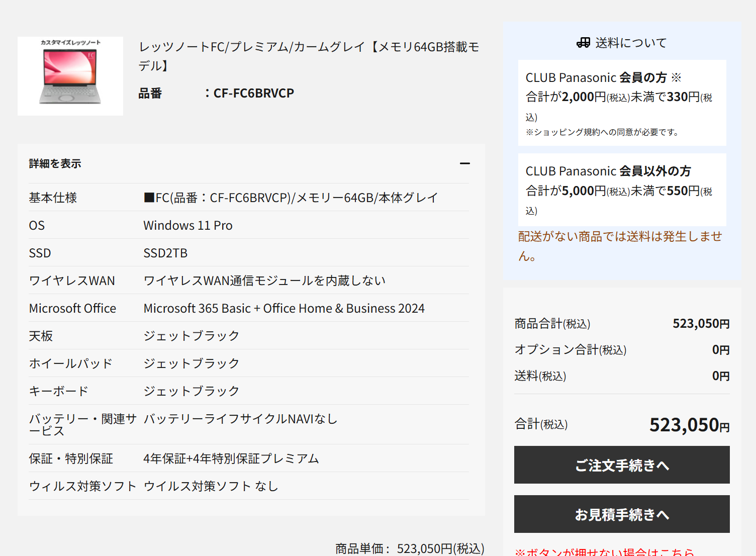The height and width of the screenshot is (556, 756).
Task: Click the 商品単価 unit price text
Action: pyautogui.click(x=410, y=548)
